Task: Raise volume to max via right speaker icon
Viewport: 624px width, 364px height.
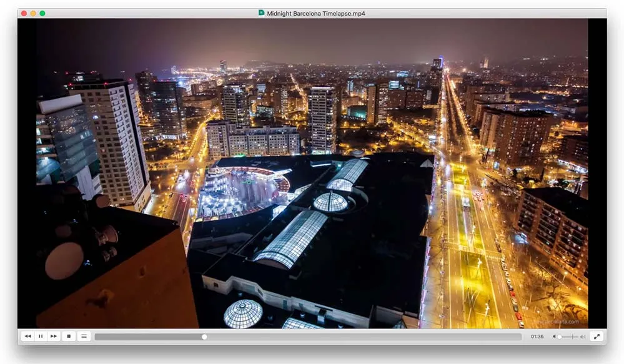Action: tap(582, 336)
